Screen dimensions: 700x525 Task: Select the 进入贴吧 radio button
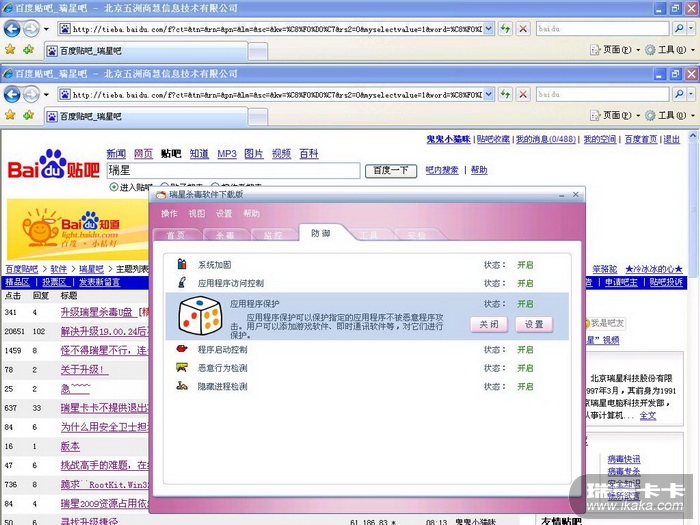(x=114, y=187)
